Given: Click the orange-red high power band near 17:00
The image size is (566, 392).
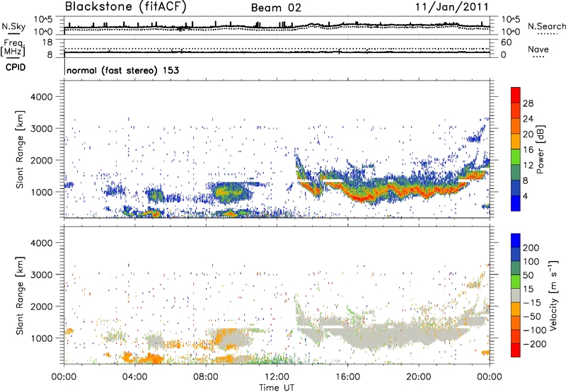Looking at the screenshot, I should [x=364, y=198].
